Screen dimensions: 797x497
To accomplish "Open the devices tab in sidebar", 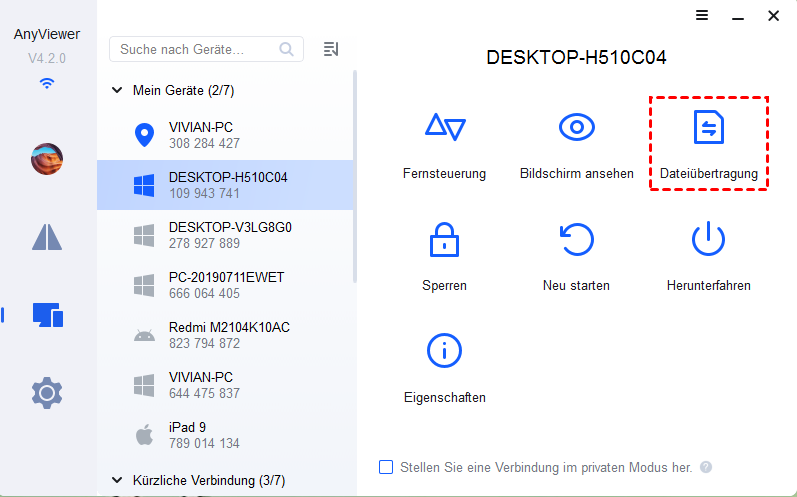I will 48,315.
